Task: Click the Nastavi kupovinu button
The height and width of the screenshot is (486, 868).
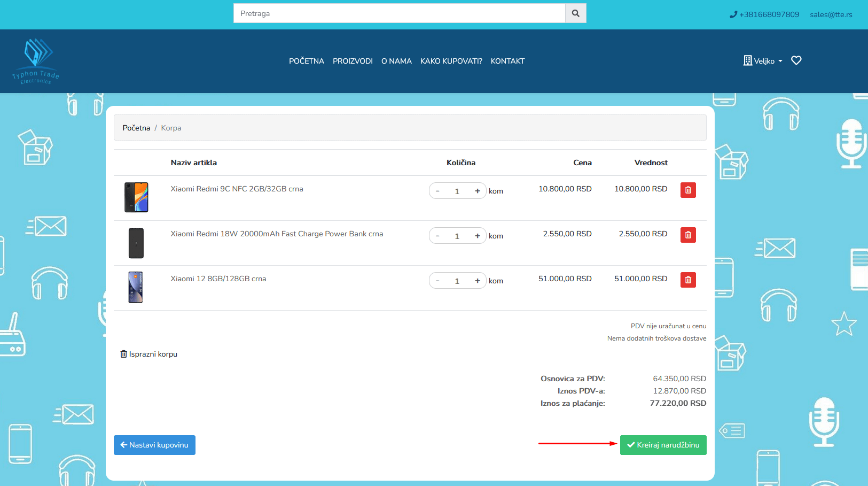Action: click(154, 445)
